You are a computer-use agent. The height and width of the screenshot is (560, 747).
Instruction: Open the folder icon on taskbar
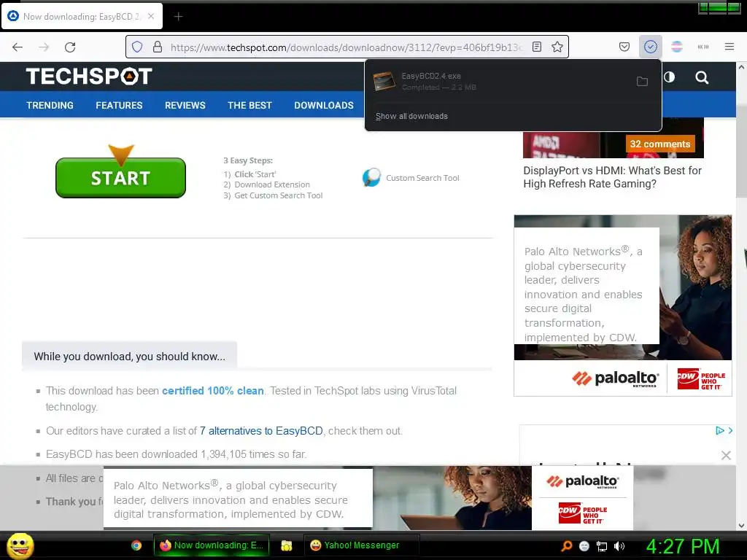286,545
